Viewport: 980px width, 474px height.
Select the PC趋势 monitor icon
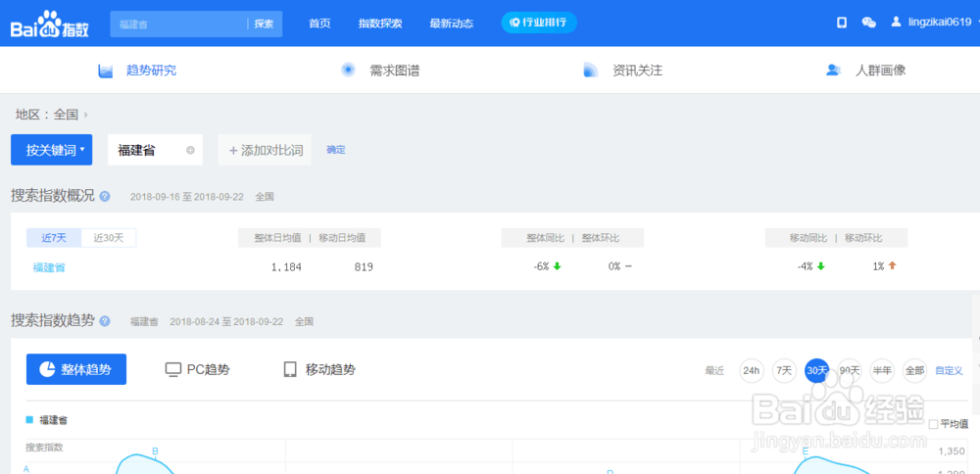(x=173, y=370)
